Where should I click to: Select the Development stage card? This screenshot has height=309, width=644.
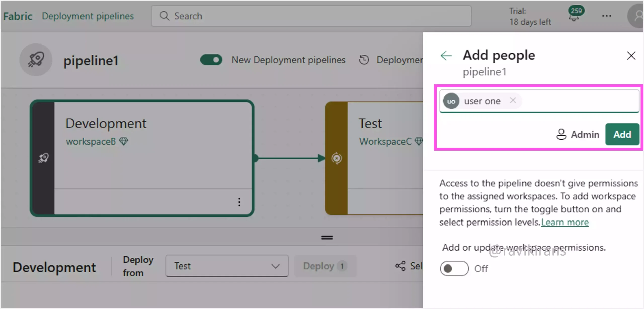click(142, 158)
